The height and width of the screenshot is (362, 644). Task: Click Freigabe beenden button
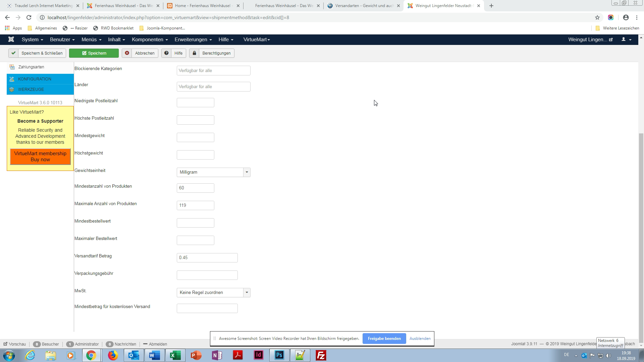(x=384, y=339)
